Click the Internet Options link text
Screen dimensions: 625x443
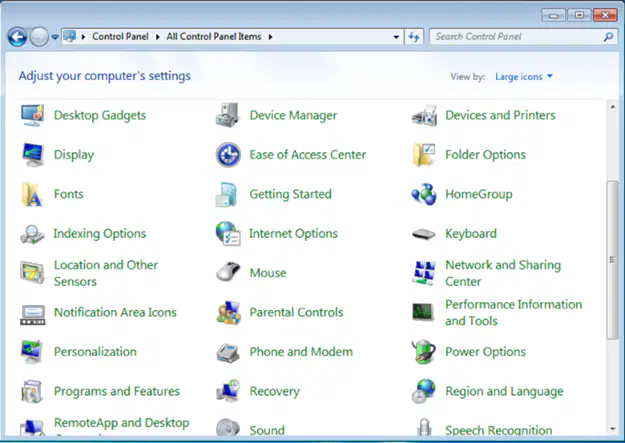pos(293,234)
